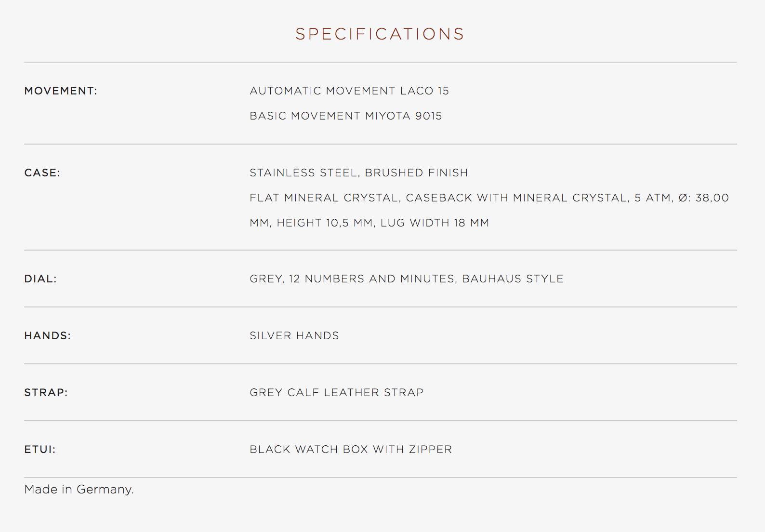Click STAINLESS STEEL, BRUSHED FINISH text

coord(359,173)
